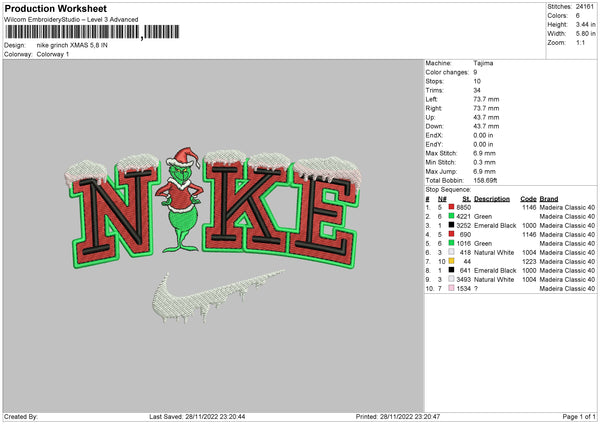Click the Wilcom EmbroideryStudio – Level 3 Advanced subtitle
The image size is (600, 424).
(x=71, y=20)
